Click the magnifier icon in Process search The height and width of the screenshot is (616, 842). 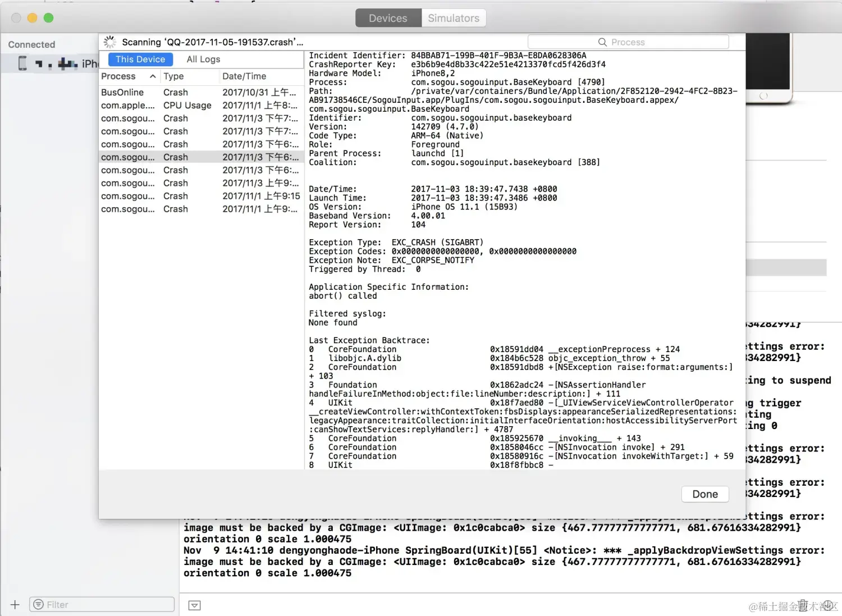(x=602, y=42)
